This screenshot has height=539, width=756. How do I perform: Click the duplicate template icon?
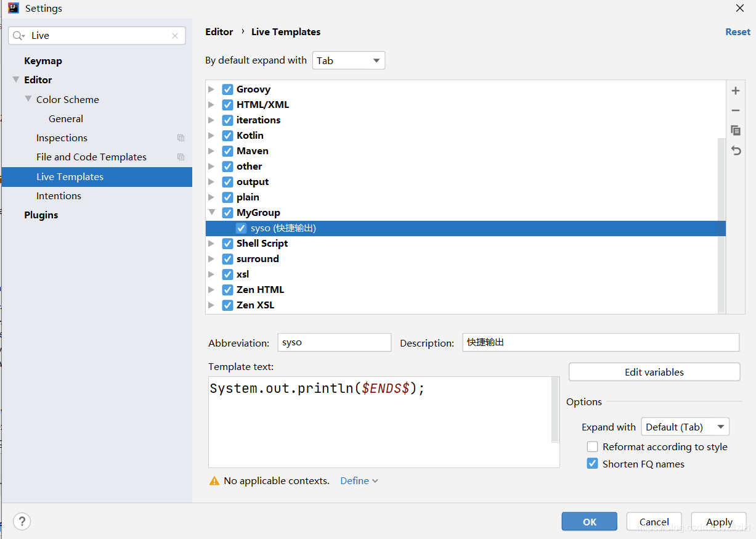735,130
